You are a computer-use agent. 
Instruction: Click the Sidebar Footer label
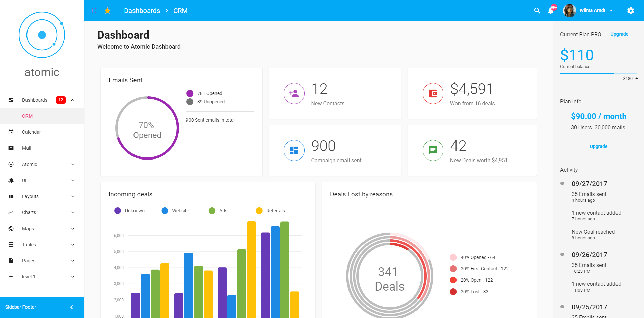pos(20,307)
